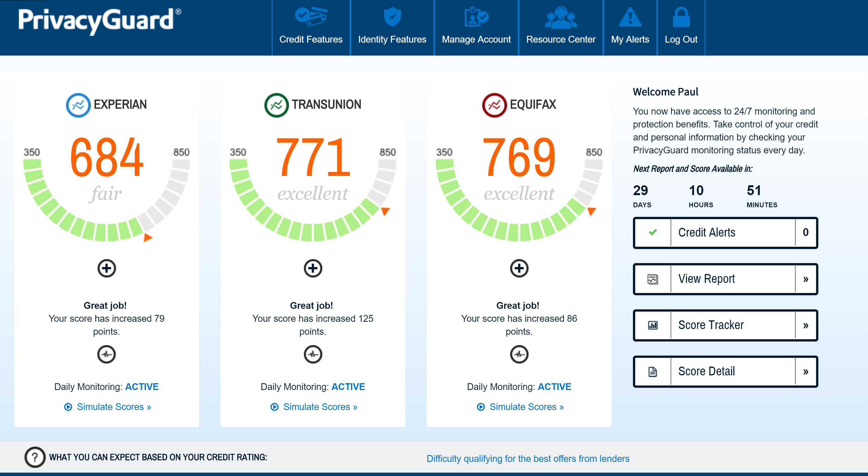
Task: Click the play icon beside Experian Simulate Scores
Action: (68, 407)
